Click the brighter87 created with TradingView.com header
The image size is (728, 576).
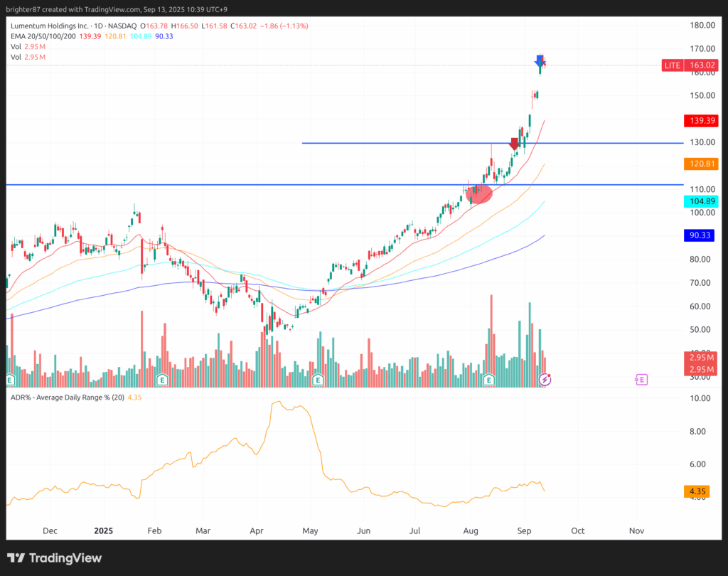117,9
